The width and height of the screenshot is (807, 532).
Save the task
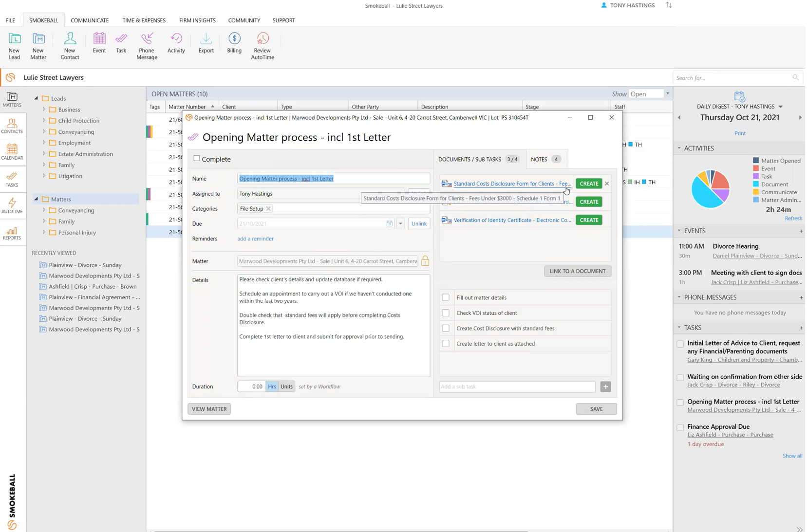coord(596,409)
